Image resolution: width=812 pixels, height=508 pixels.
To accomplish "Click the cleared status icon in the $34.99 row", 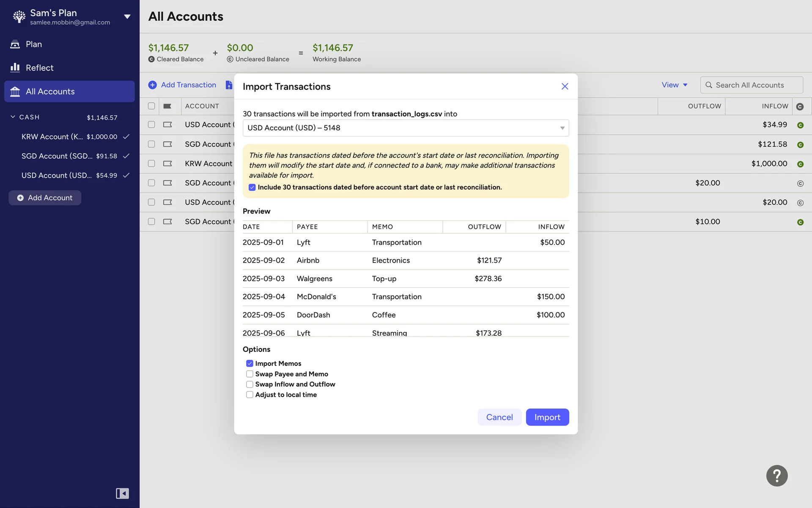I will 800,125.
